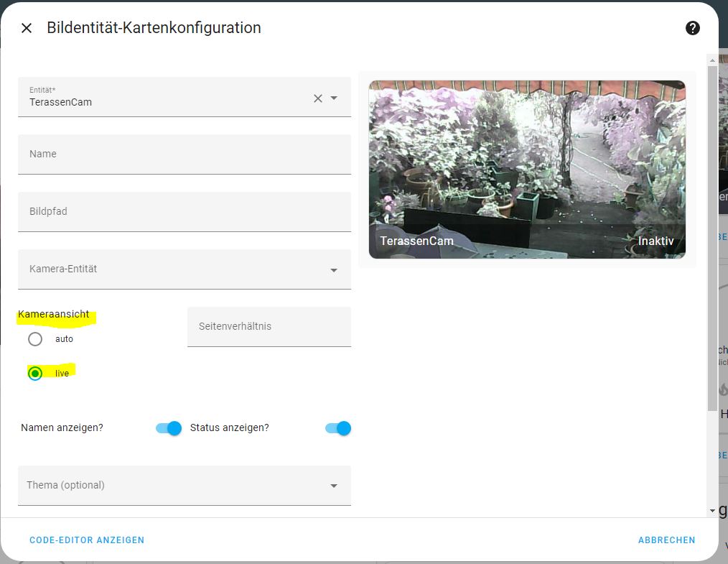Close the Bildentität card configuration dialog
The image size is (728, 564).
click(27, 28)
